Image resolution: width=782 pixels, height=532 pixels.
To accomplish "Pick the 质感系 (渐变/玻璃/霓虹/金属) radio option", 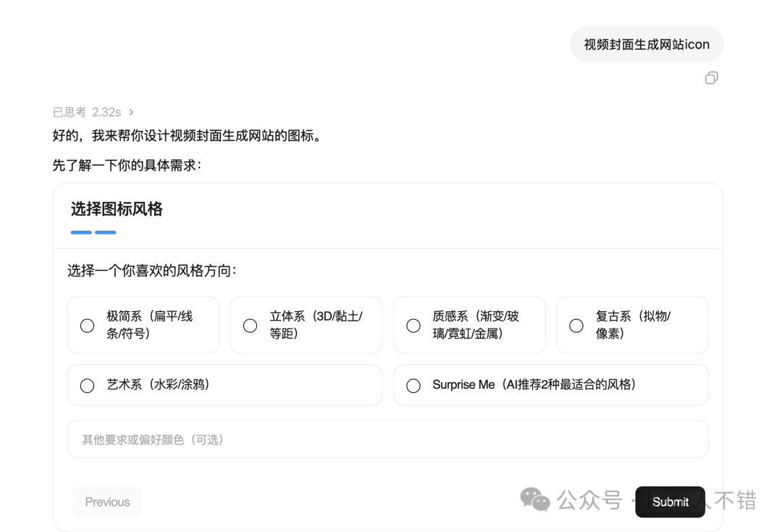I will tap(413, 326).
